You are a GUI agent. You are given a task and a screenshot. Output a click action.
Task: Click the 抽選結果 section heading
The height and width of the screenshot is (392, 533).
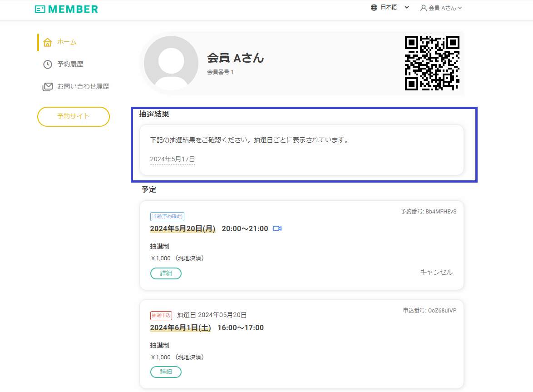click(154, 114)
